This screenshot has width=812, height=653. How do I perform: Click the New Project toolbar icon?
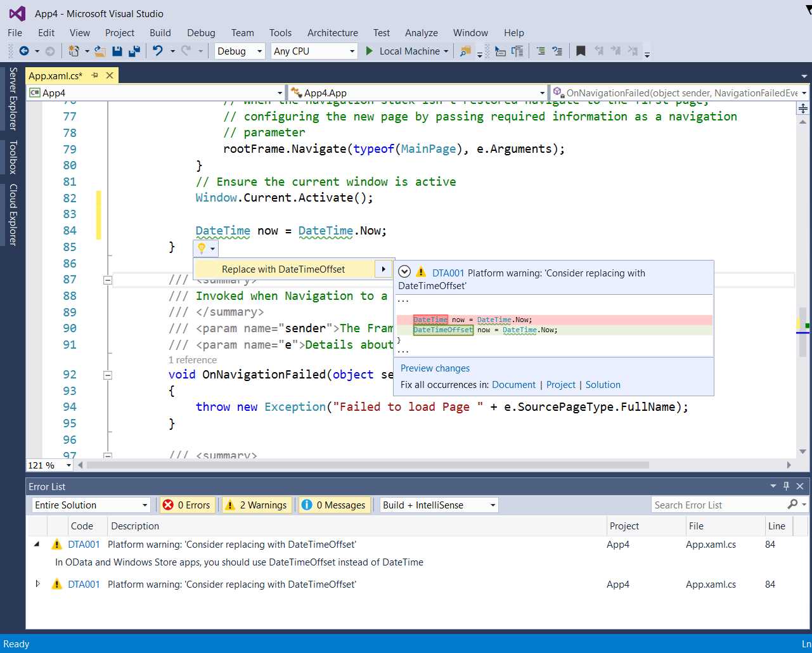point(71,51)
